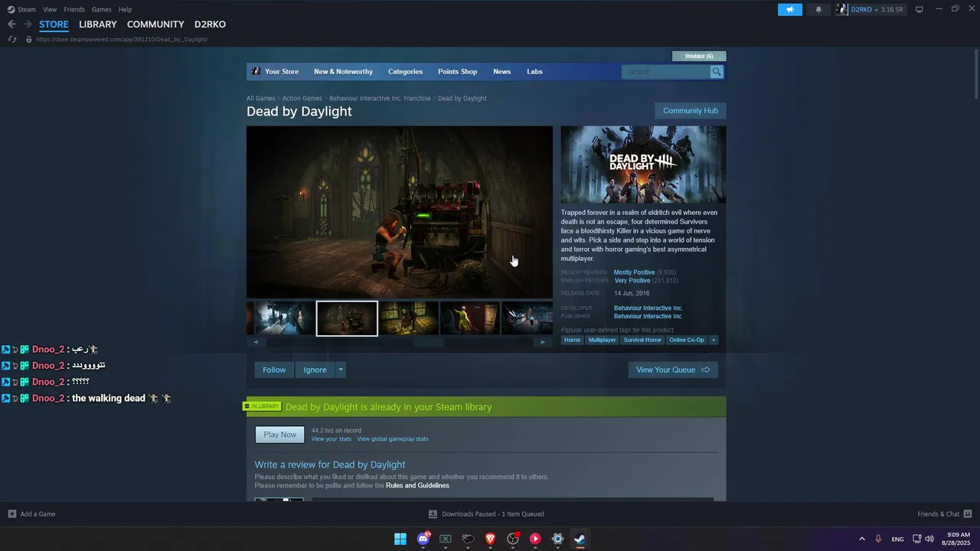Expand the D2RKO account dropdown

tap(877, 9)
